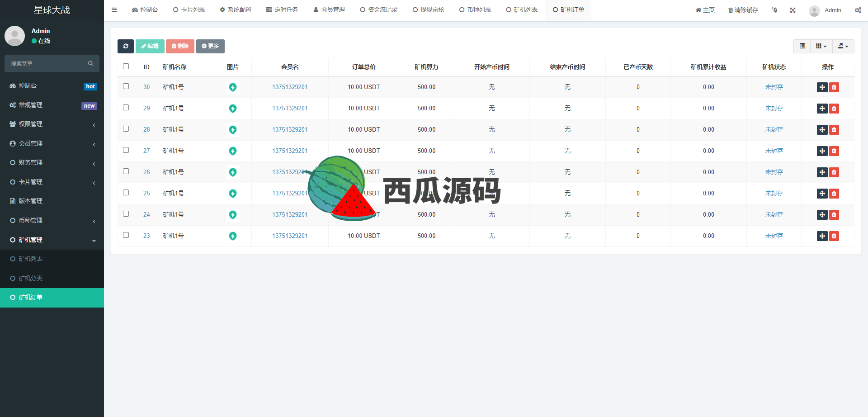Click drag handle icon for row 30
Viewport: 868px width, 417px height.
click(822, 87)
